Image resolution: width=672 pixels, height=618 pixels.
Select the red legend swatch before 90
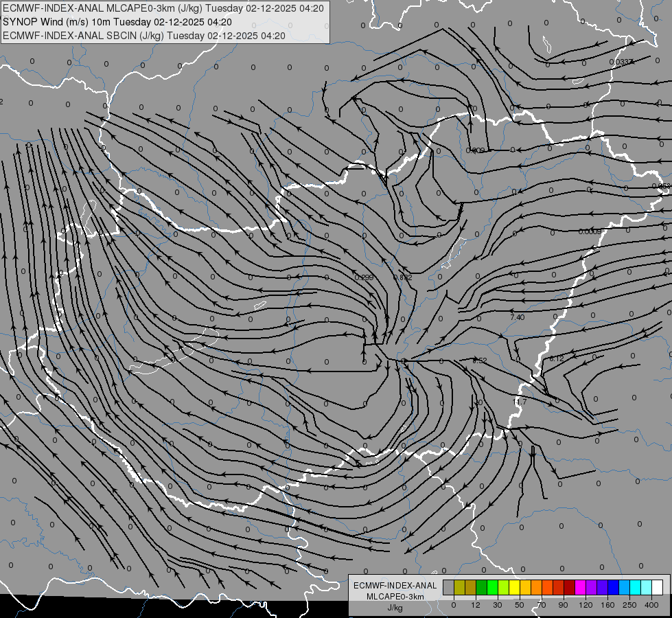pyautogui.click(x=559, y=588)
